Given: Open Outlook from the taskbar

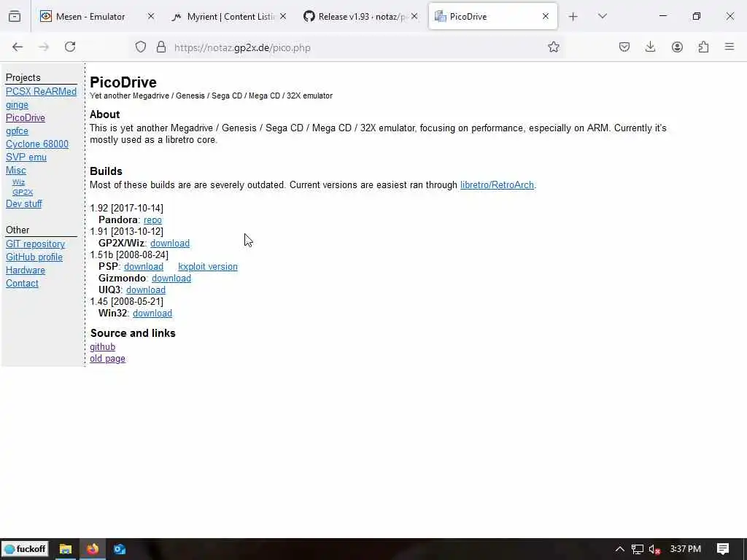Looking at the screenshot, I should (x=120, y=549).
